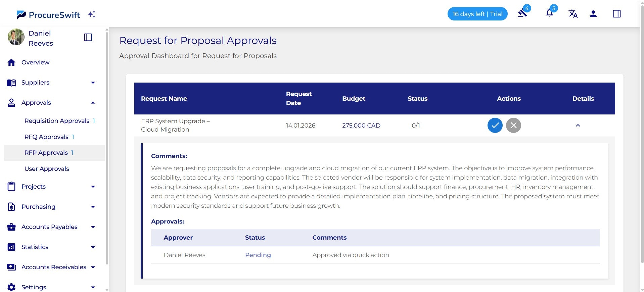Open the language translate icon
The height and width of the screenshot is (292, 644).
point(573,14)
